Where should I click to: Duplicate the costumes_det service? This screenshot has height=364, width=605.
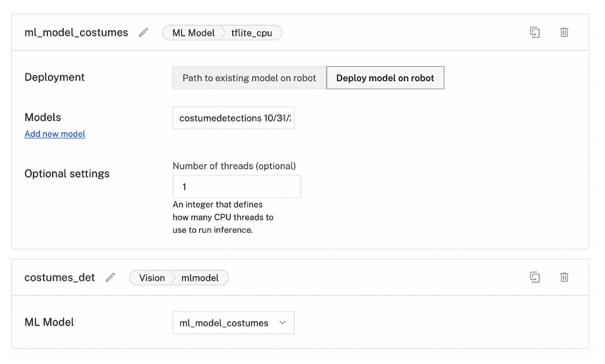535,278
